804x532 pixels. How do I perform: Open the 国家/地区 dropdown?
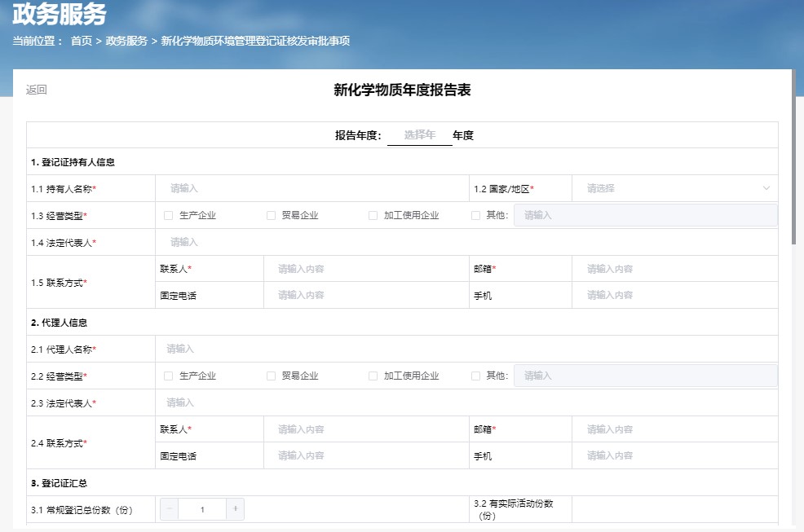tap(677, 188)
